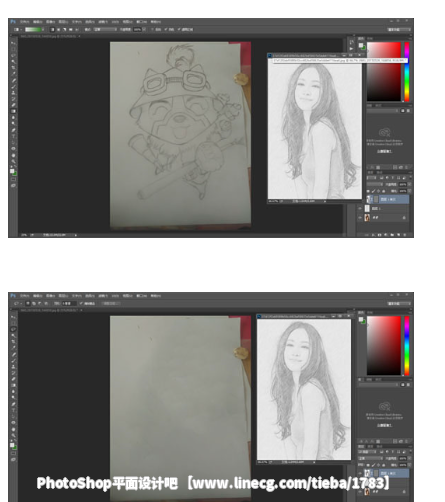Open the workspace switcher dropdown in the Teemo-sketch window
This screenshot has height=502, width=445.
click(x=399, y=29)
